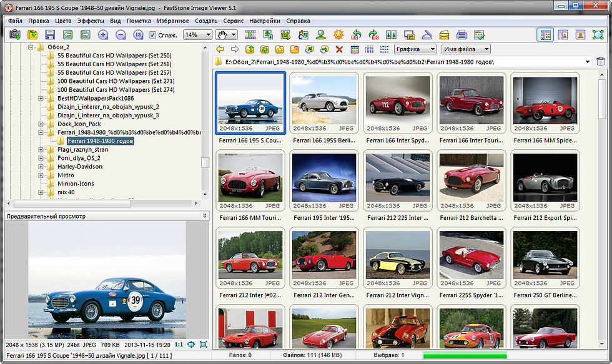Enable browser view layout button
612x364 pixels.
545,35
